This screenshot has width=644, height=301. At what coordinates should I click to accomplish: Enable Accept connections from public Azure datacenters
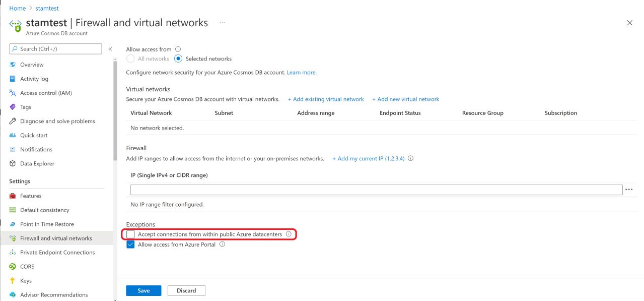pos(131,234)
